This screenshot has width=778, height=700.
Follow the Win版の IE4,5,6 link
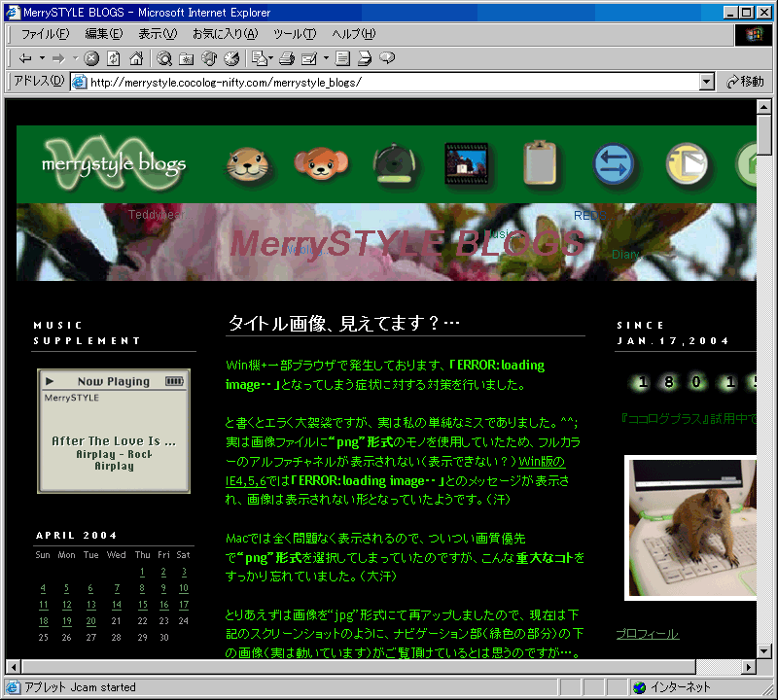[542, 462]
